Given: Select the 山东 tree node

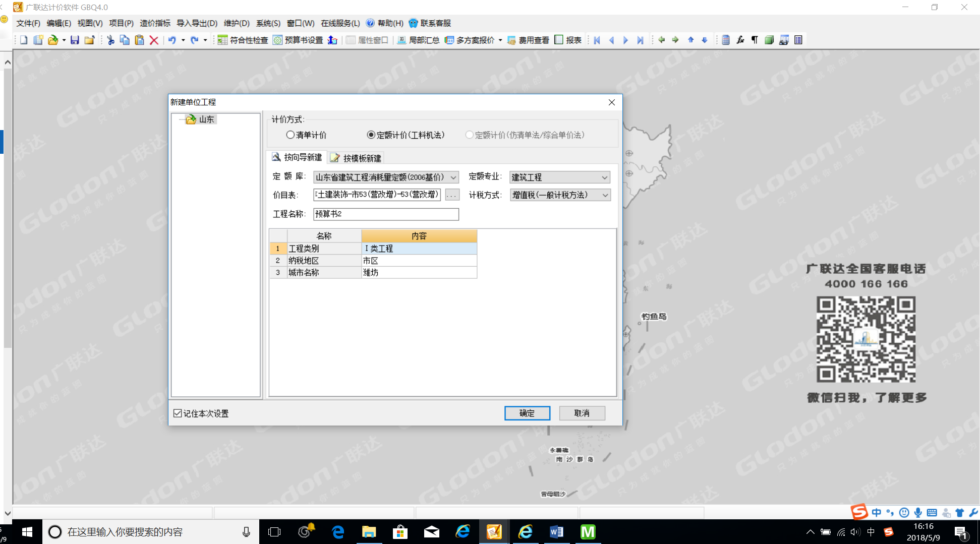Looking at the screenshot, I should click(x=201, y=119).
